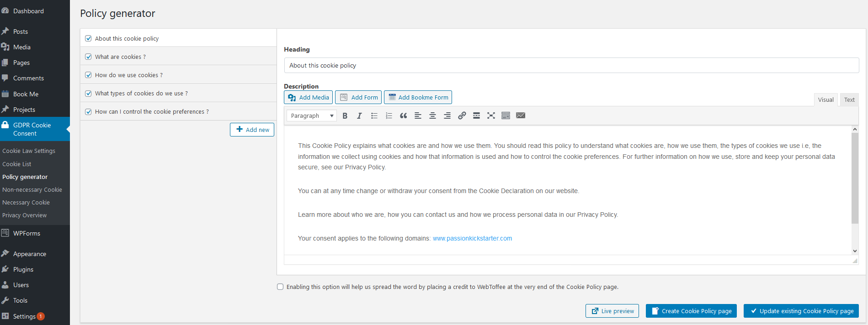Select 'How do we use cookies ?' row
Viewport: 868px width, 325px height.
(178, 75)
